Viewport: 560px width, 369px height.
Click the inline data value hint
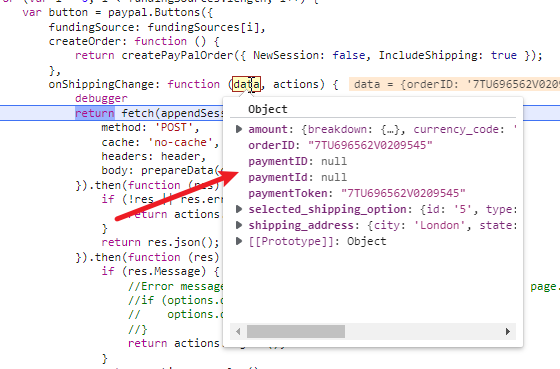454,84
